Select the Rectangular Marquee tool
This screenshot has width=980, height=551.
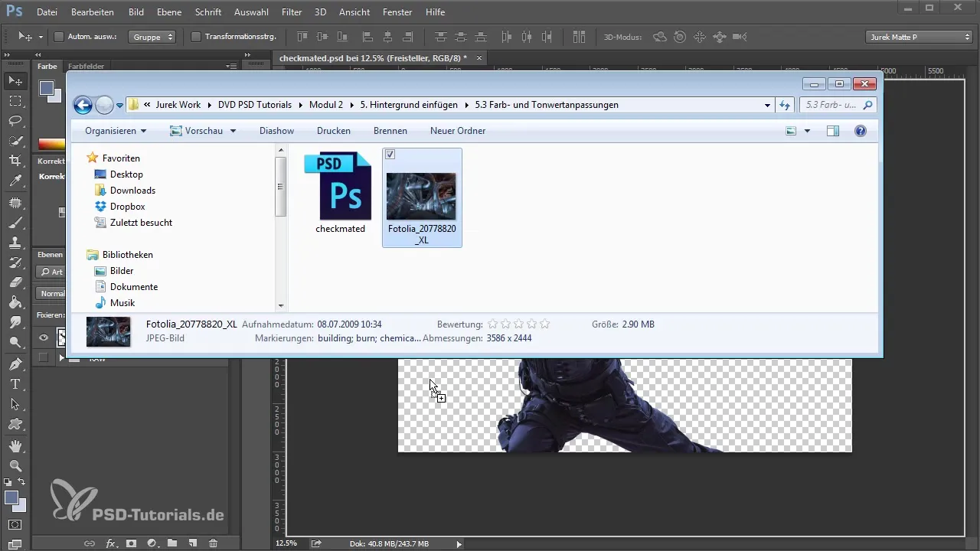pos(15,100)
